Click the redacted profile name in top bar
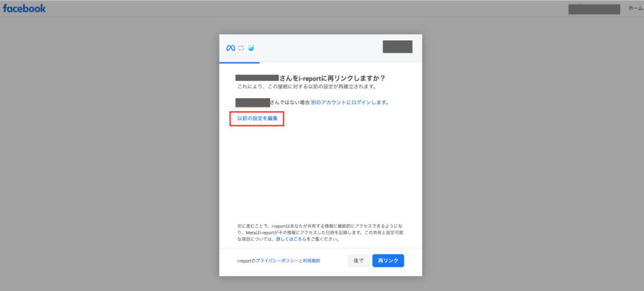This screenshot has width=644, height=291. (594, 9)
